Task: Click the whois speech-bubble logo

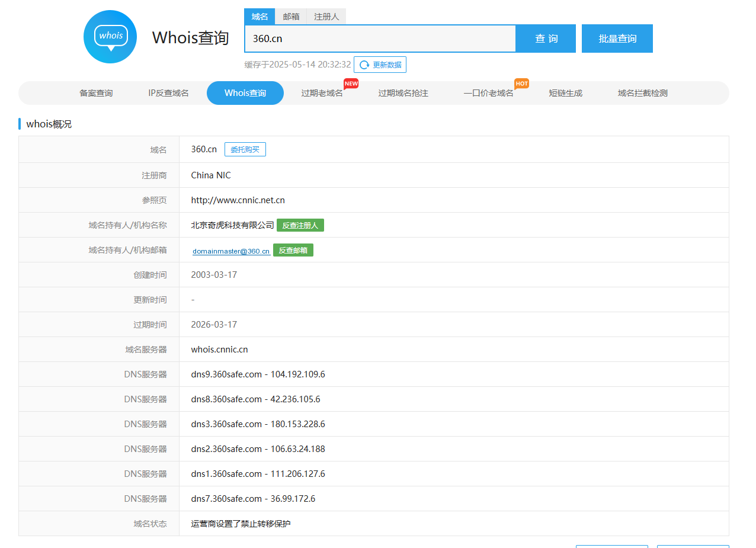Action: 110,37
